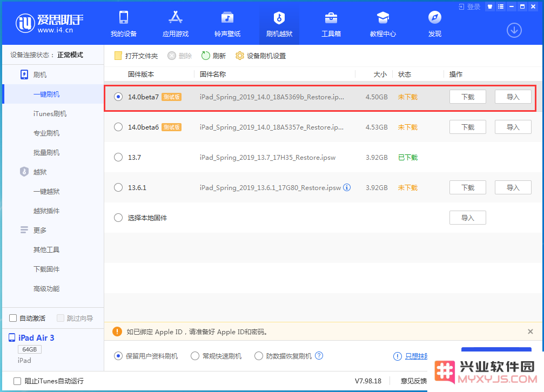Click the i4 爱思助手 logo
The image size is (544, 392).
pyautogui.click(x=49, y=23)
